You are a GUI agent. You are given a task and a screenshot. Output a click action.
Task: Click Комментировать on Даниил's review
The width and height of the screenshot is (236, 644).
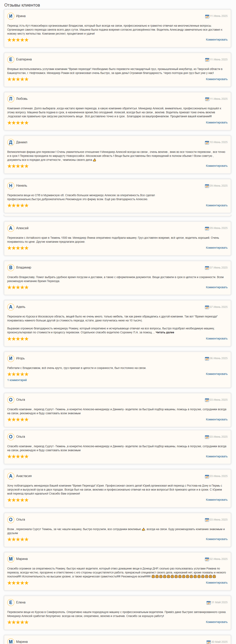[217, 166]
